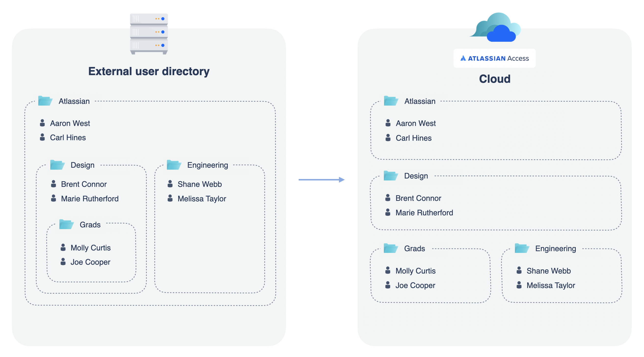Click the External user directory heading
The height and width of the screenshot is (357, 644).
coord(149,71)
